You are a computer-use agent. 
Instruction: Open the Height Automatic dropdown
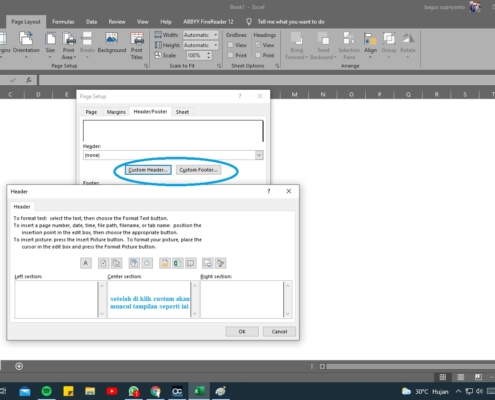click(216, 45)
